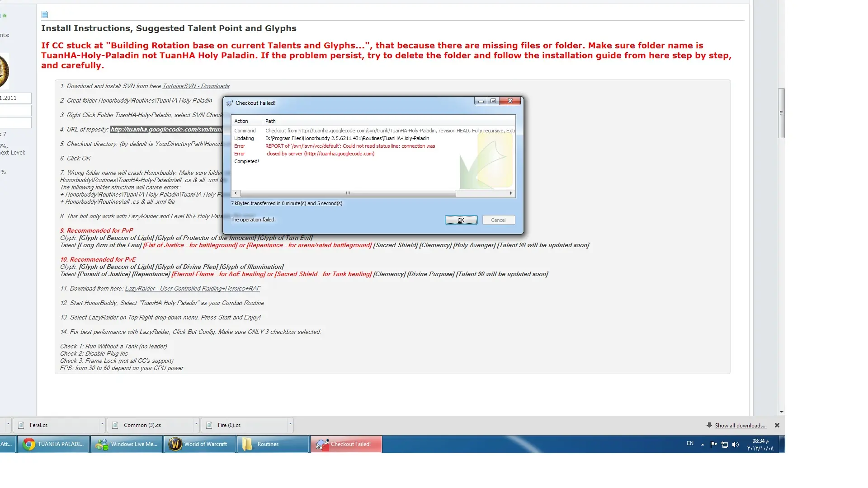Expand the Fire (1).cs download dropdown arrow
Viewport: 868px width, 488px height.
click(x=290, y=424)
